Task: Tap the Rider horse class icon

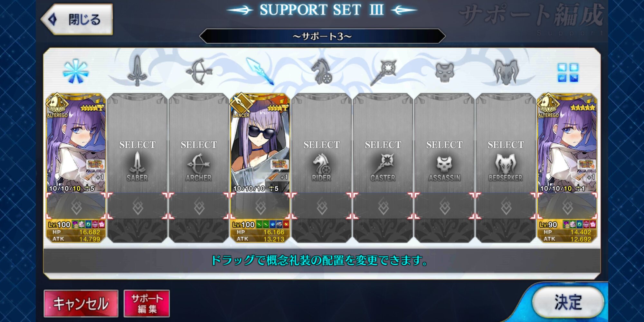Action: 321,72
